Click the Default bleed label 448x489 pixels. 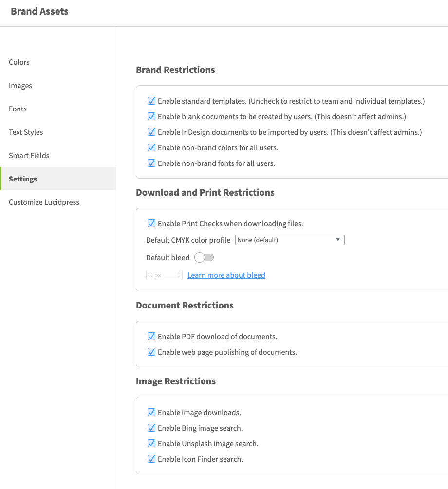[x=168, y=257]
